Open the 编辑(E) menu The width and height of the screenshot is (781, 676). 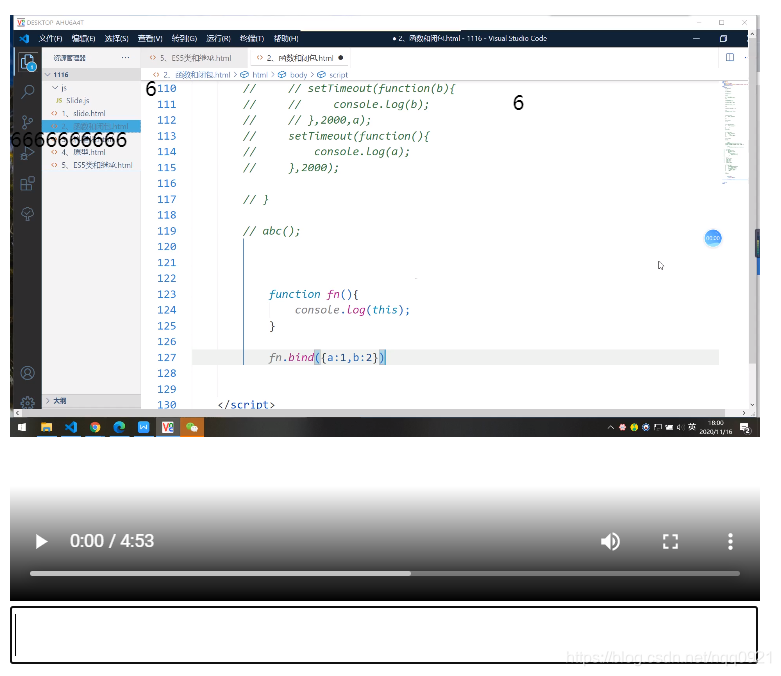coord(83,38)
